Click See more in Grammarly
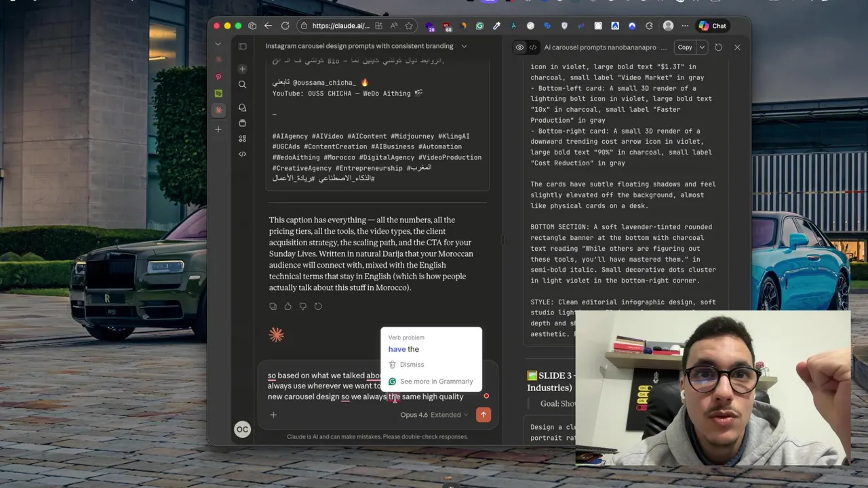 (430, 382)
